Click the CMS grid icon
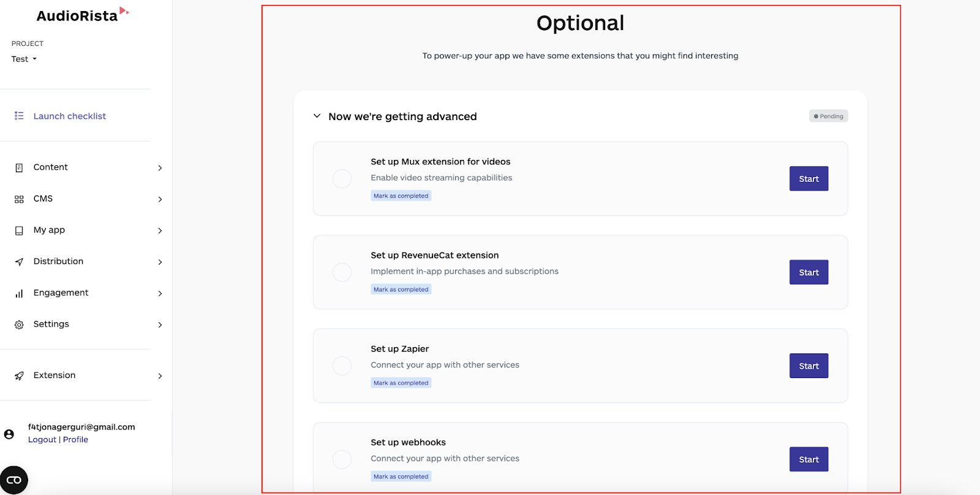Viewport: 980px width, 495px height. (19, 199)
